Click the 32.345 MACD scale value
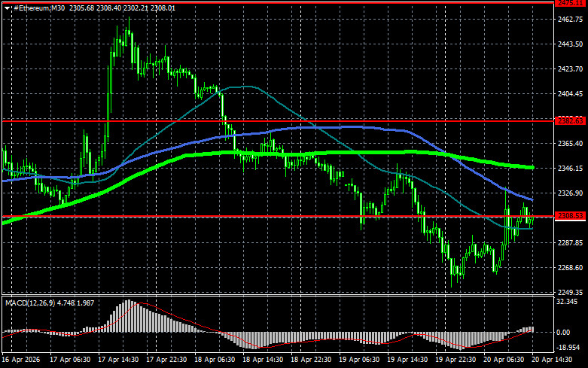 tap(568, 302)
